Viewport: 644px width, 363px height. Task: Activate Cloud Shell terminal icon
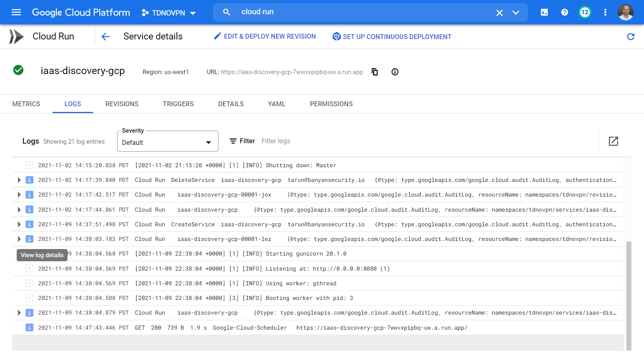coord(544,12)
